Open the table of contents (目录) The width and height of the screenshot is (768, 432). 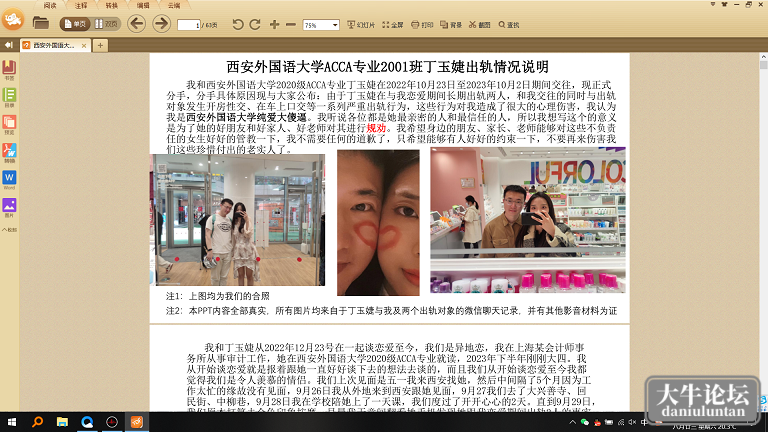click(9, 97)
